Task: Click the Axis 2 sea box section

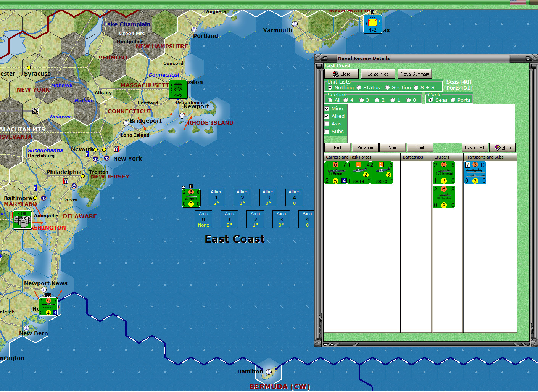Action: pyautogui.click(x=255, y=219)
